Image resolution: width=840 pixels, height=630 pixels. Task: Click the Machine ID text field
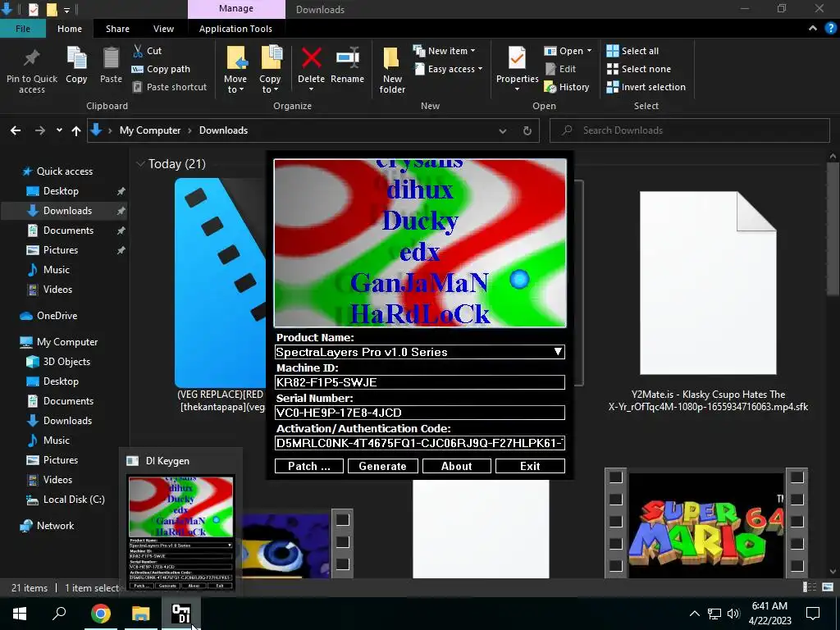point(419,382)
